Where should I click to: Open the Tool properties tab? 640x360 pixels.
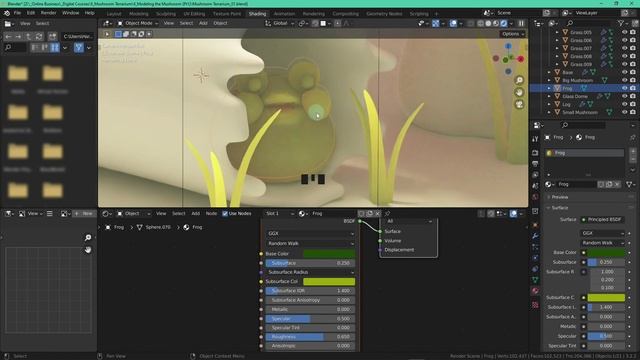[535, 139]
